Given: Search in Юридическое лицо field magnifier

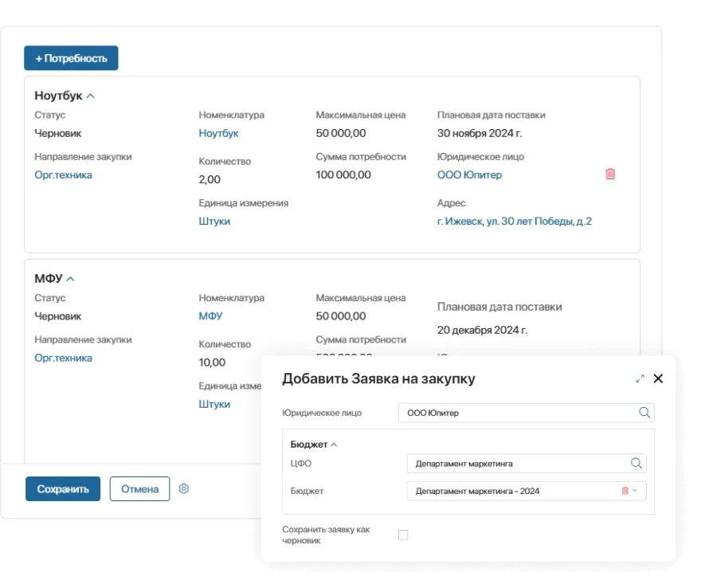Looking at the screenshot, I should coord(644,413).
